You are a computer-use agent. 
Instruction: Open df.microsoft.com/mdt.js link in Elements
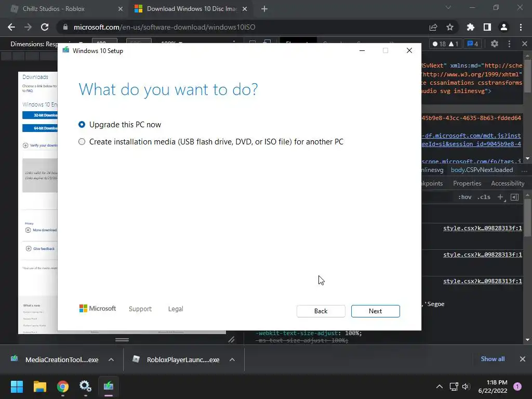tap(471, 136)
